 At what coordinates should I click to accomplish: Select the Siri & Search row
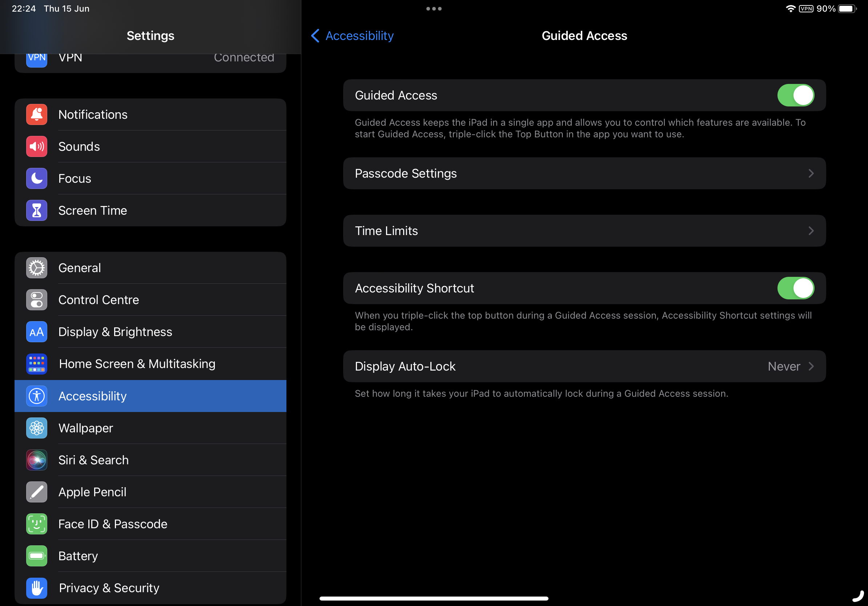[x=150, y=460]
